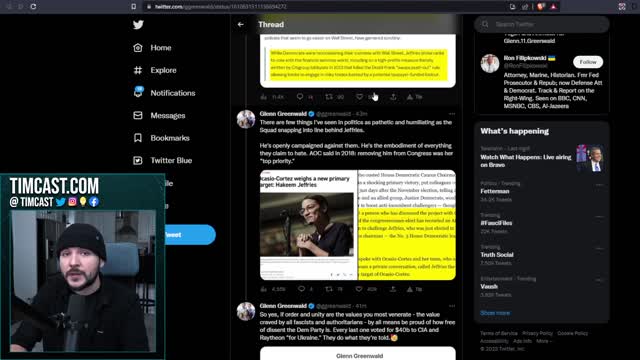The image size is (640, 360).
Task: Click the Twitter bird logo
Action: point(138,24)
